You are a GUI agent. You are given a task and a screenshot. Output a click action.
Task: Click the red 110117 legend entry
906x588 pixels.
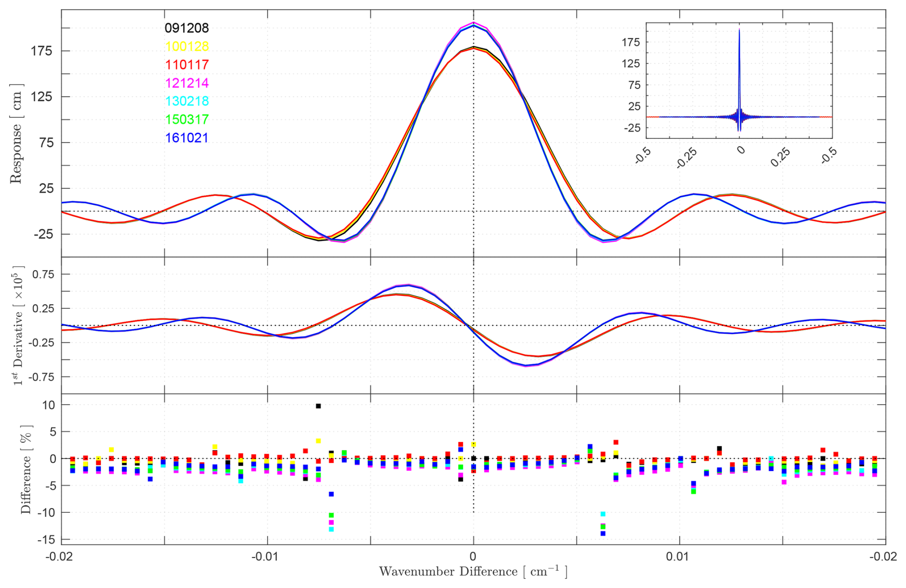186,65
